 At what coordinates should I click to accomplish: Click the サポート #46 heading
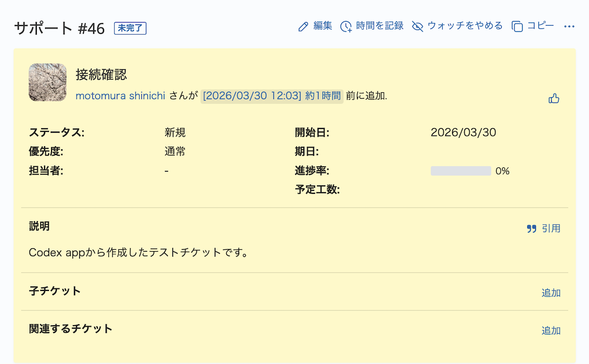[59, 28]
